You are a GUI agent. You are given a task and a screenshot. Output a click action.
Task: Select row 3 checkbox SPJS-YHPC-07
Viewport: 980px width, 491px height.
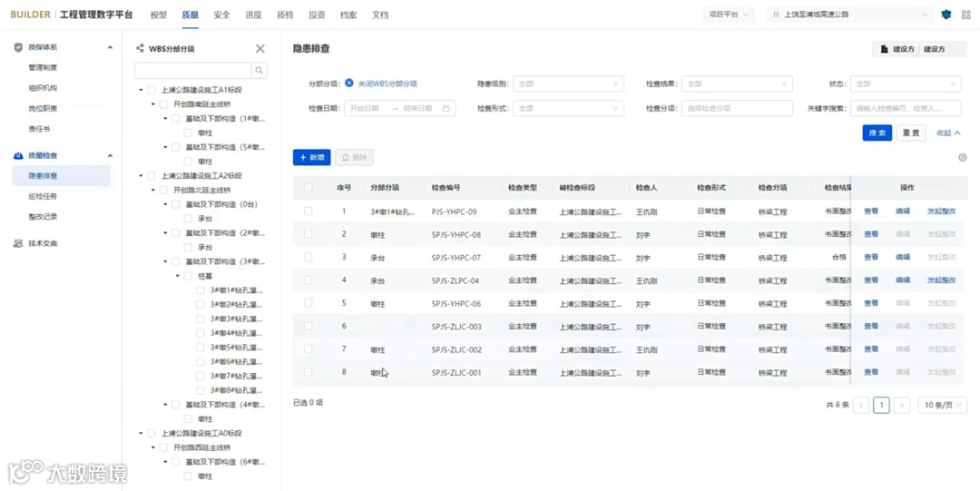pos(309,257)
